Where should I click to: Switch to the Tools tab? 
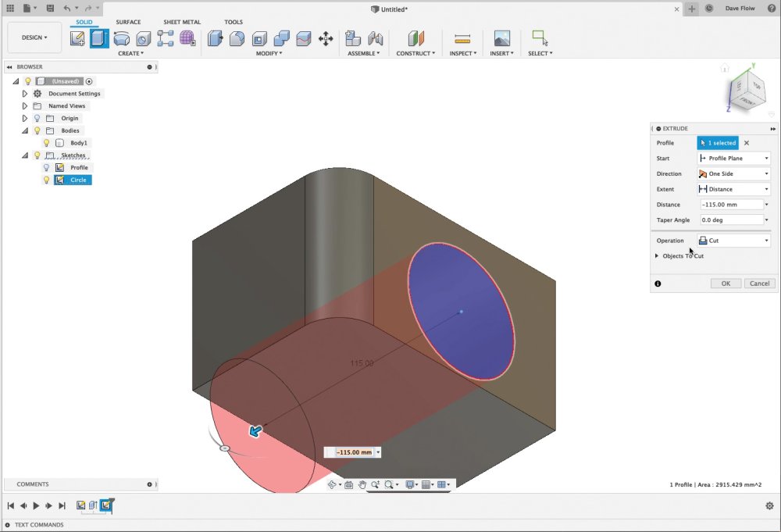233,22
